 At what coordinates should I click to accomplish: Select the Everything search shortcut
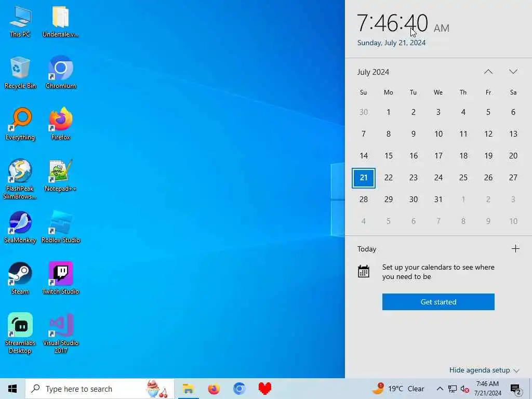20,124
